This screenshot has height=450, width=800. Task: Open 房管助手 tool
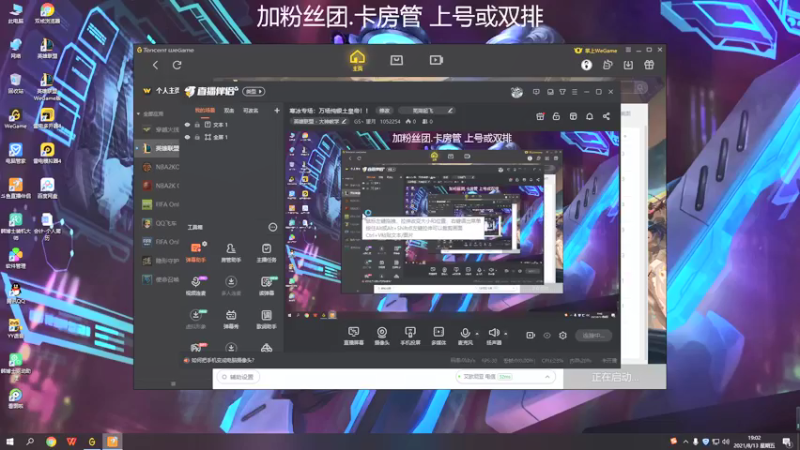tap(231, 253)
